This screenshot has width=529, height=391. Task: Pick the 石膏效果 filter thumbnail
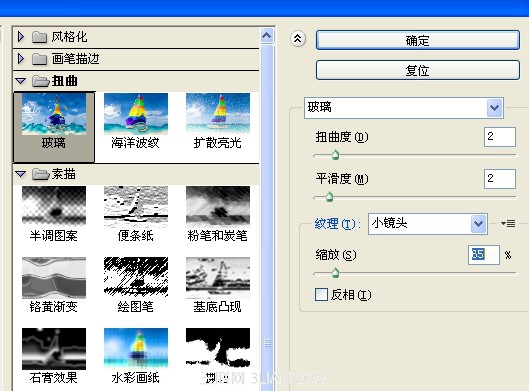[x=54, y=349]
